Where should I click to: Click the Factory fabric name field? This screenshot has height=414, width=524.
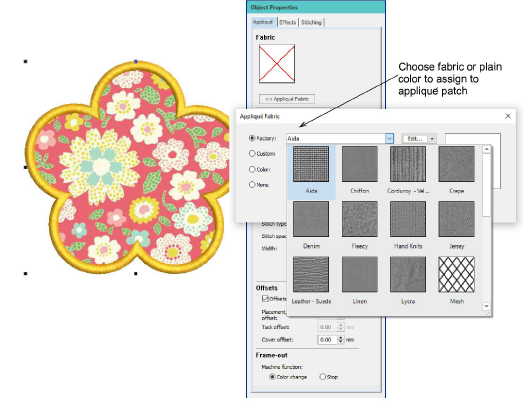click(336, 138)
